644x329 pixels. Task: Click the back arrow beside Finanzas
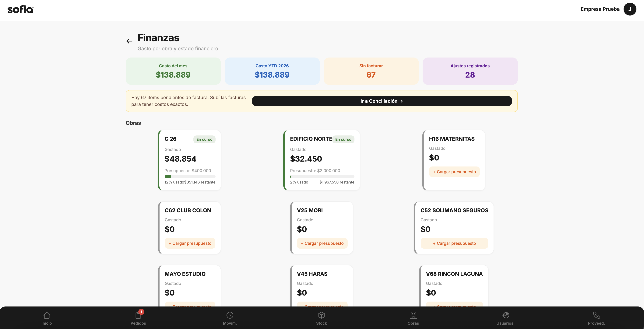[x=129, y=41]
